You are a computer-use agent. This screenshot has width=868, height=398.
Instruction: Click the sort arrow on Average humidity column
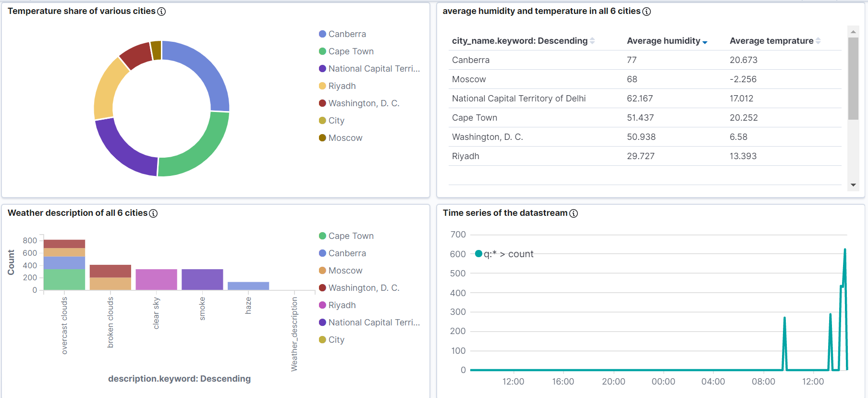[x=705, y=42]
